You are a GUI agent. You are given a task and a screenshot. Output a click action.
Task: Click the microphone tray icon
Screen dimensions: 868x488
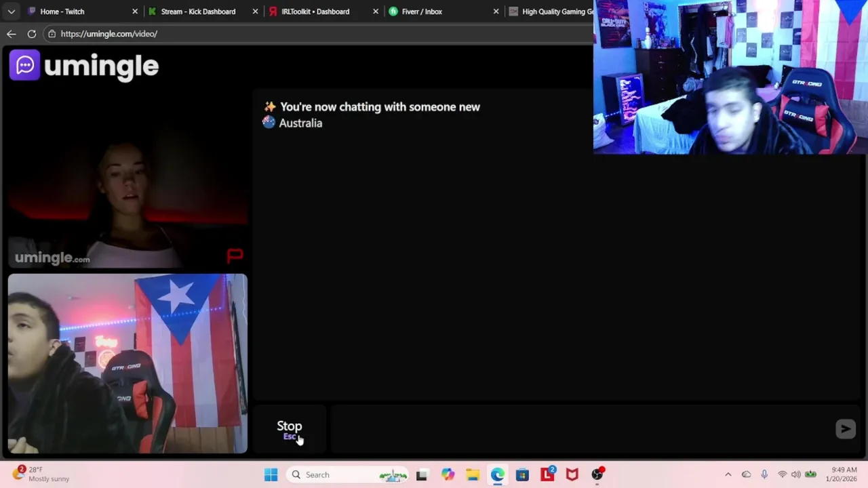pyautogui.click(x=764, y=474)
